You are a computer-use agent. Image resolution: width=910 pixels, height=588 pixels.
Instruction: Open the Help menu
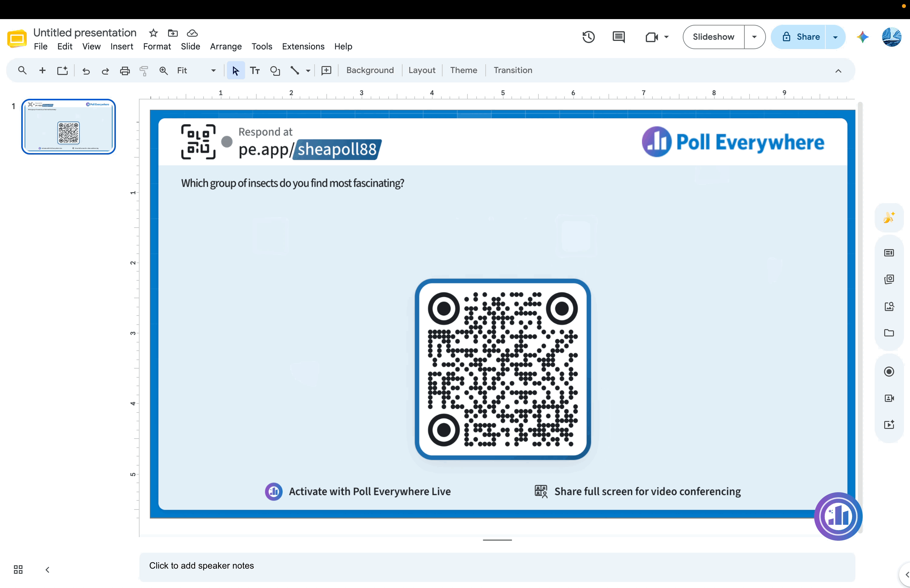point(343,47)
